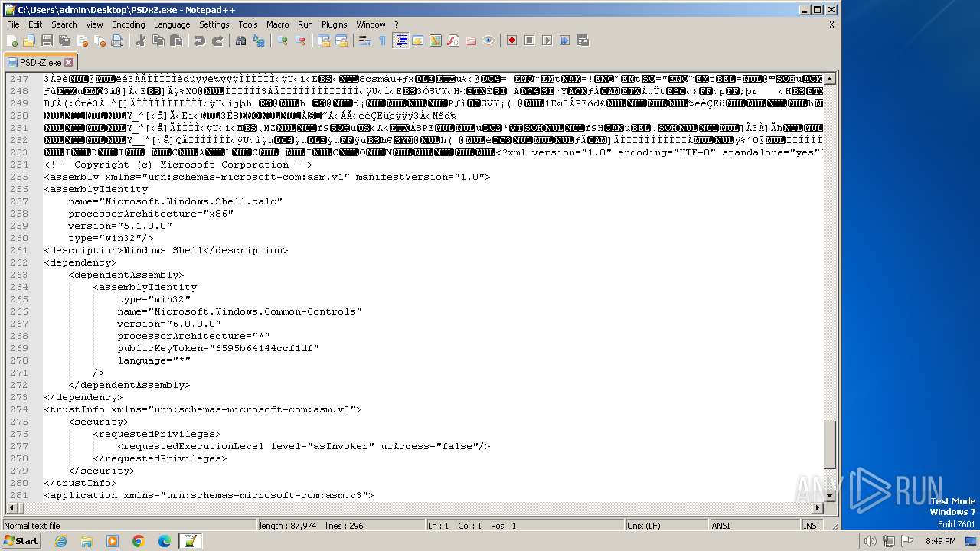Open the Macro menu

278,24
